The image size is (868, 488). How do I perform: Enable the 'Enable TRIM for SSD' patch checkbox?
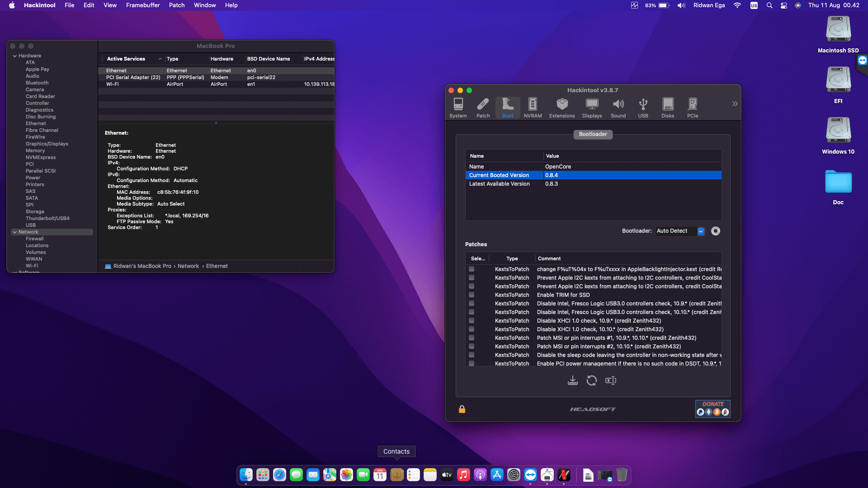click(x=472, y=295)
